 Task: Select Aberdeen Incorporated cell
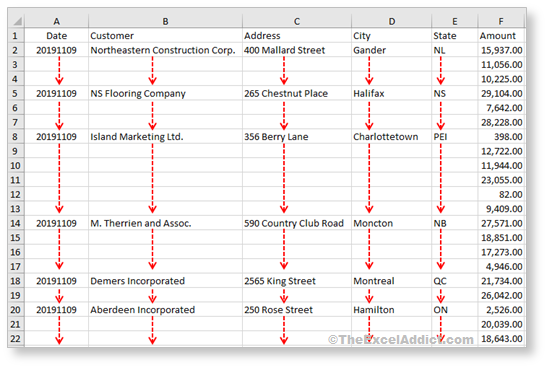coord(165,309)
